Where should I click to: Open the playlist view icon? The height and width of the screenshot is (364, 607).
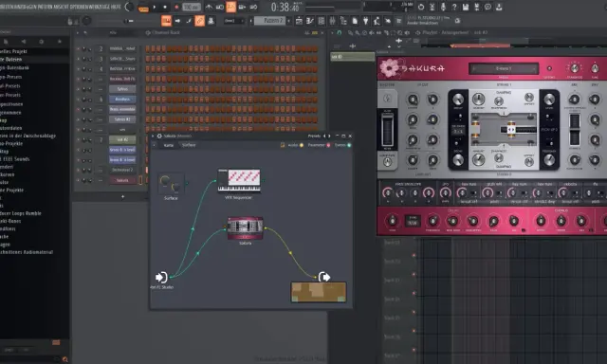tap(299, 21)
